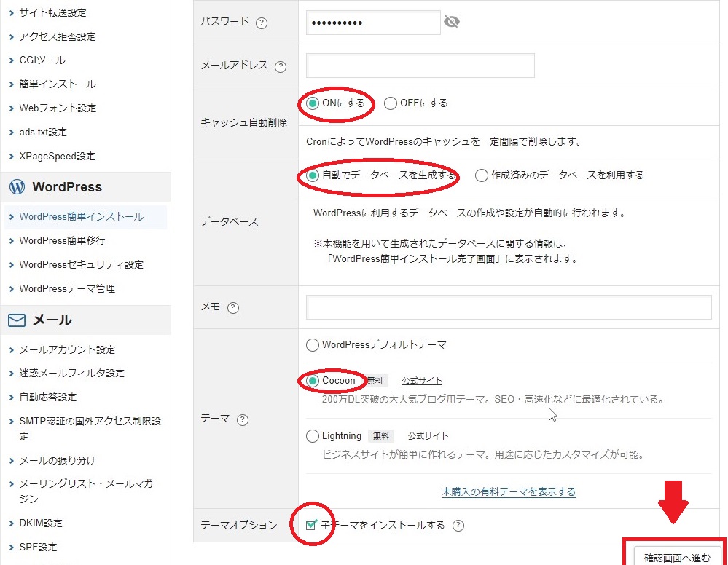Open ads.txt設定 in sidebar
This screenshot has width=728, height=565.
tap(43, 133)
